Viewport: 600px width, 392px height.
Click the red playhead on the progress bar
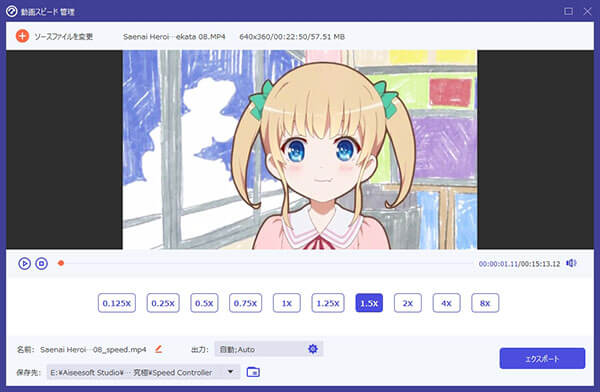pos(61,263)
